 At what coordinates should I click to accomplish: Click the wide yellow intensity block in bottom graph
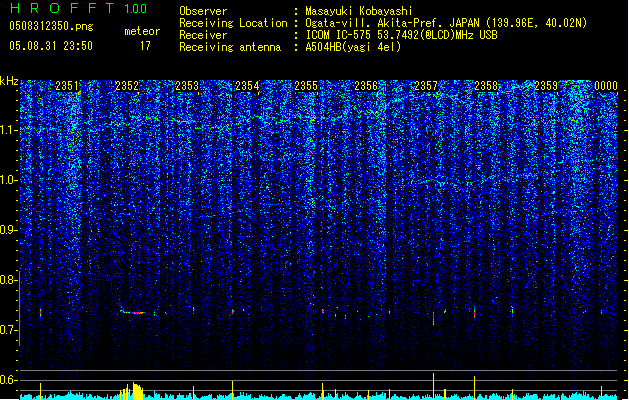click(138, 391)
